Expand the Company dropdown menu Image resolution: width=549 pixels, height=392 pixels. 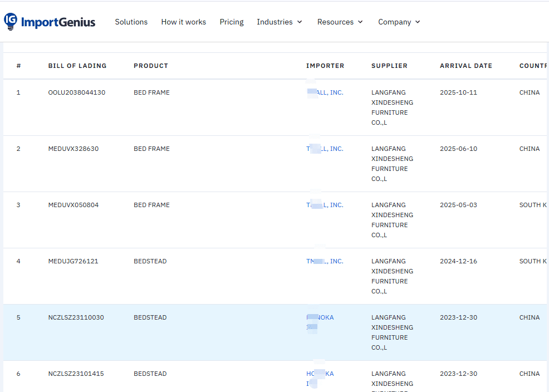[x=399, y=22]
